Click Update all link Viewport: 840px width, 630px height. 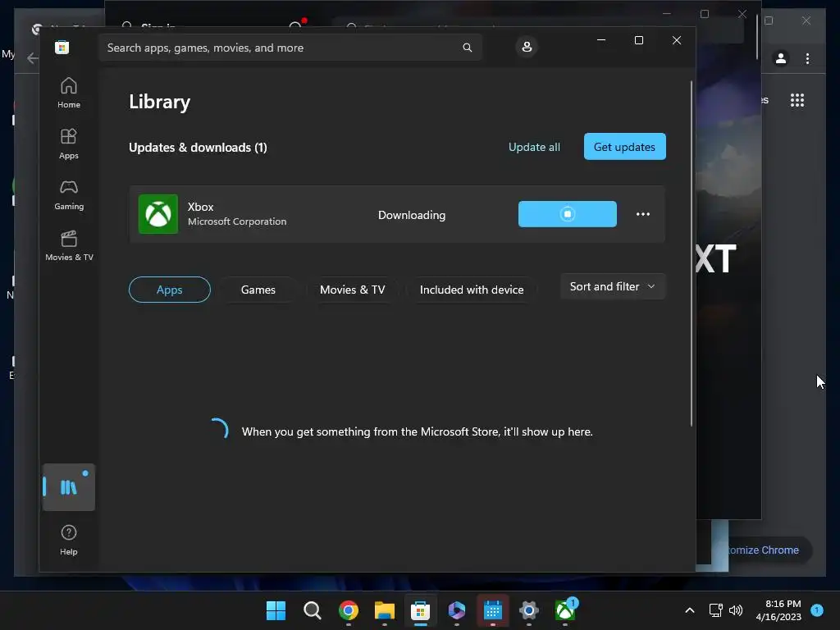534,147
